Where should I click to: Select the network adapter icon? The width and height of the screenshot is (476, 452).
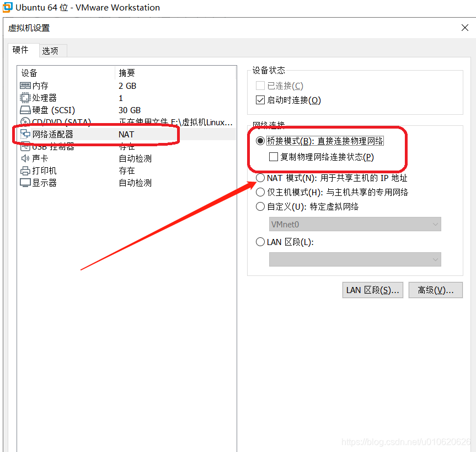coord(25,134)
